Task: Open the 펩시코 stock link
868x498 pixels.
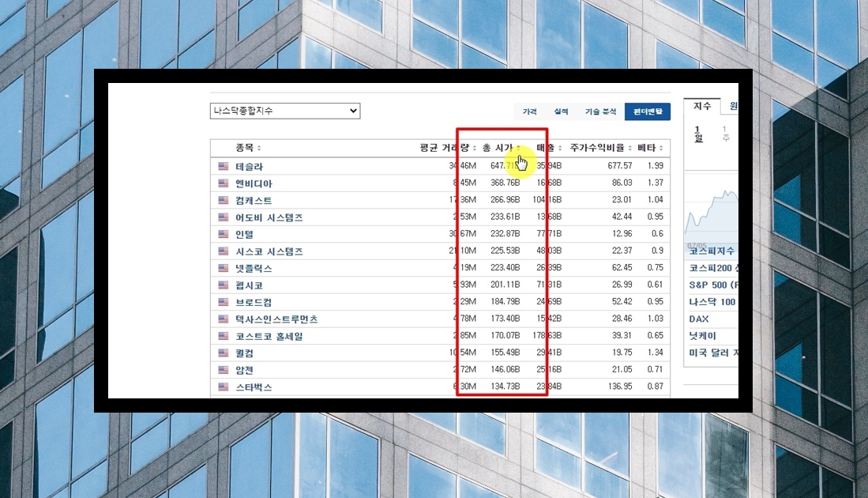Action: tap(249, 285)
